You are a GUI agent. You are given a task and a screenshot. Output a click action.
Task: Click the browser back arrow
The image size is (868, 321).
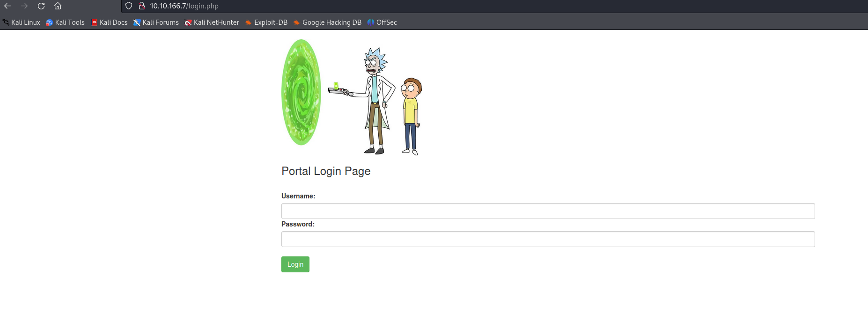click(7, 6)
